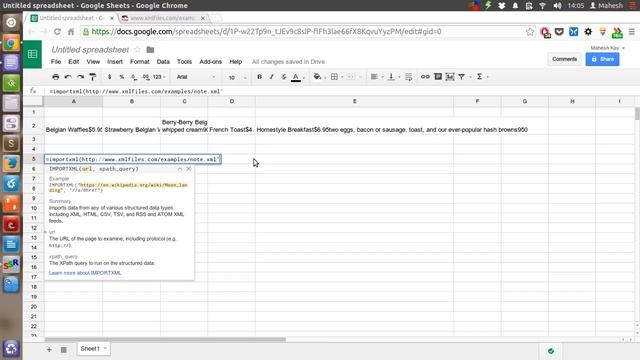Click the Comments button
The image size is (640, 360).
[x=564, y=59]
